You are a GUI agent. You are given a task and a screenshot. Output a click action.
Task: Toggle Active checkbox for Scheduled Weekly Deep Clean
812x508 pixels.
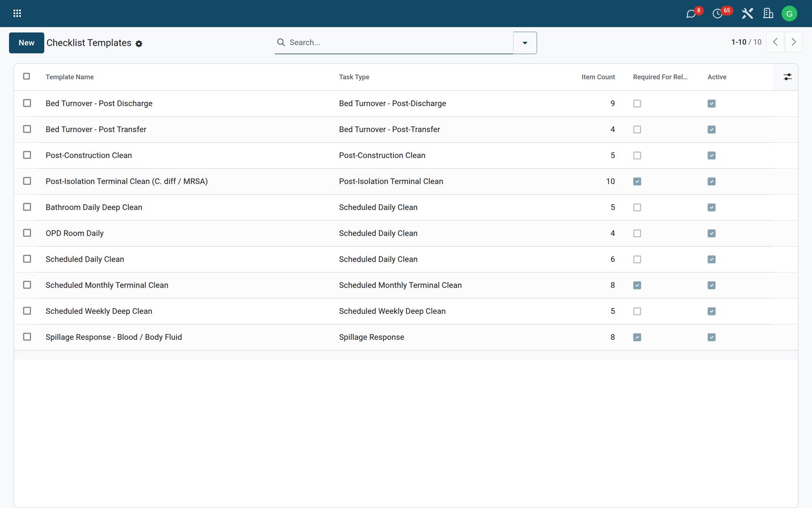[x=712, y=311]
